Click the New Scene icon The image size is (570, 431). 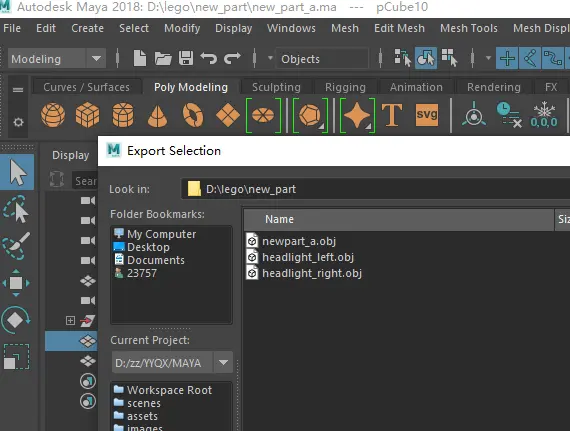(x=140, y=58)
